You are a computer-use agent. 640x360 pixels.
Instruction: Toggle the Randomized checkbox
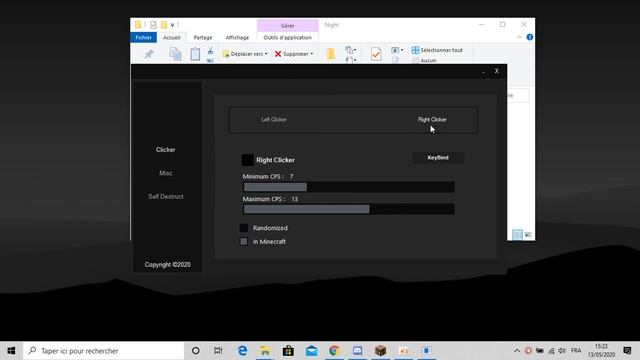[x=244, y=228]
